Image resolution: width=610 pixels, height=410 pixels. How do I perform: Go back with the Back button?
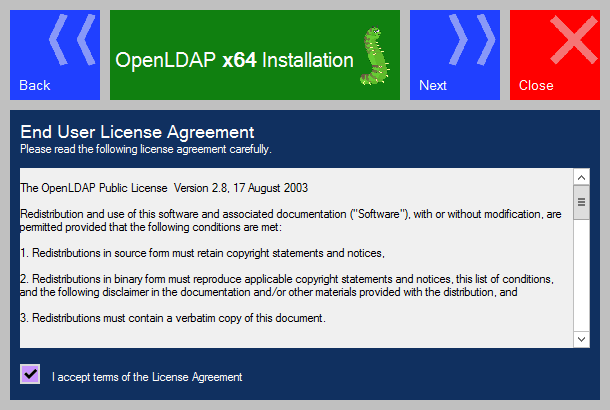[55, 55]
